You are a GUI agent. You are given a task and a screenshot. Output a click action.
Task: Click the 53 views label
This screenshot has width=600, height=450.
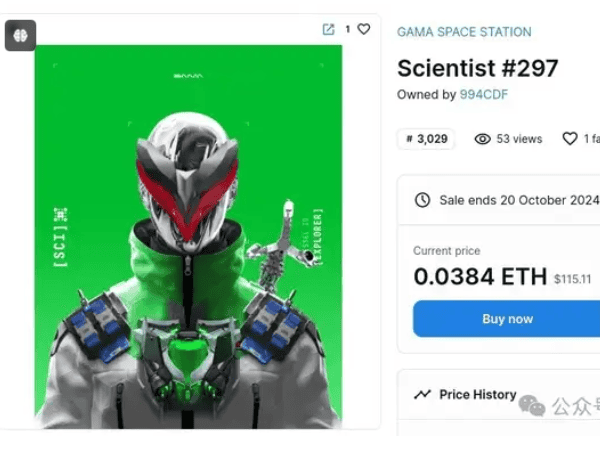click(519, 139)
